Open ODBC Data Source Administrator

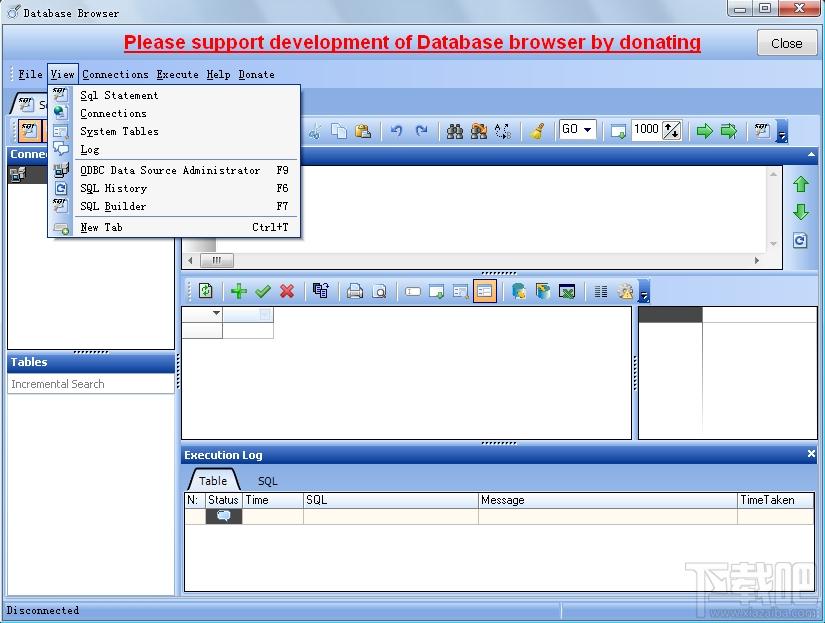pos(175,170)
